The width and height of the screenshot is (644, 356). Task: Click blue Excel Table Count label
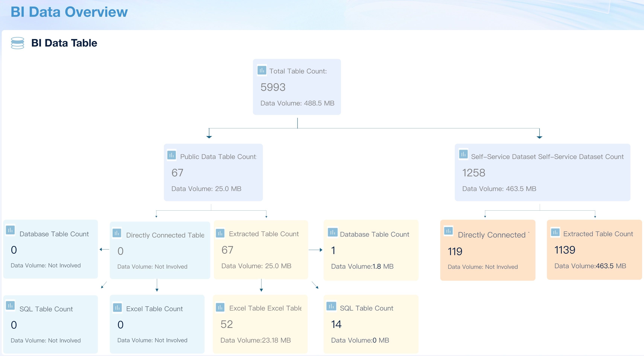click(155, 309)
